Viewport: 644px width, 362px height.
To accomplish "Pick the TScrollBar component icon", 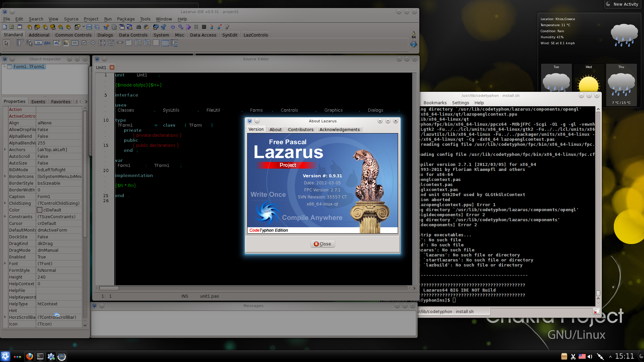I will click(x=120, y=43).
